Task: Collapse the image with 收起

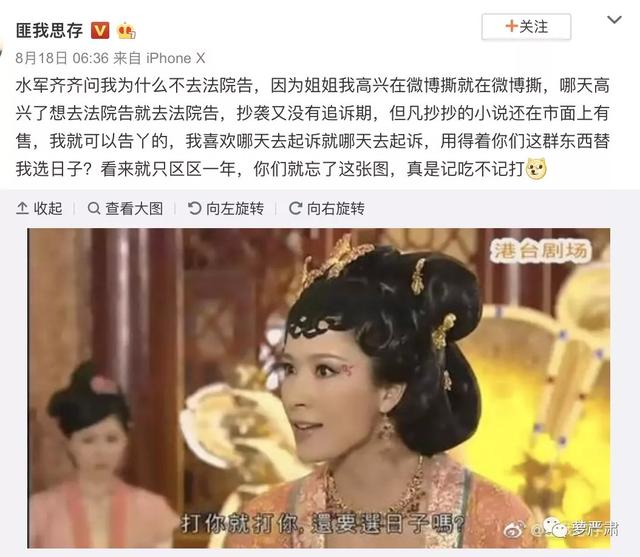Action: [x=39, y=209]
